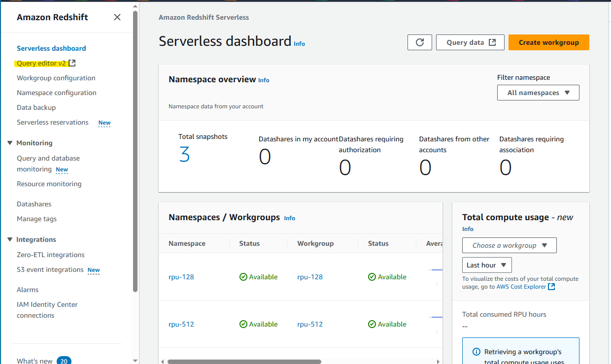Open Query editor v2 link

tap(41, 63)
